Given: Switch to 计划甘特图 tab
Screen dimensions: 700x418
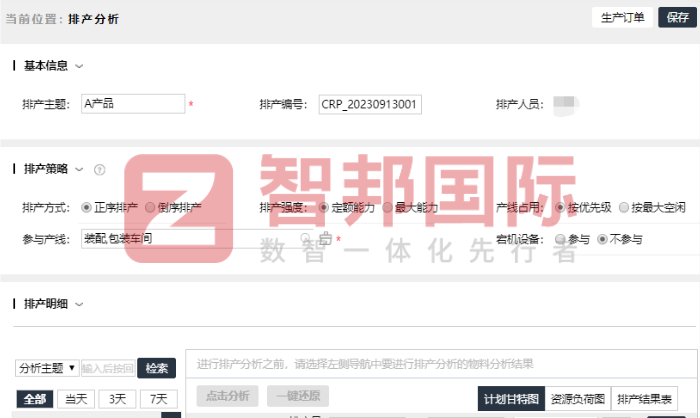Looking at the screenshot, I should [x=511, y=399].
